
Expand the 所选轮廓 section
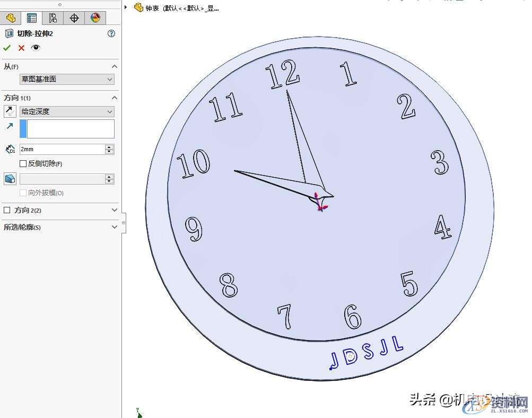114,227
